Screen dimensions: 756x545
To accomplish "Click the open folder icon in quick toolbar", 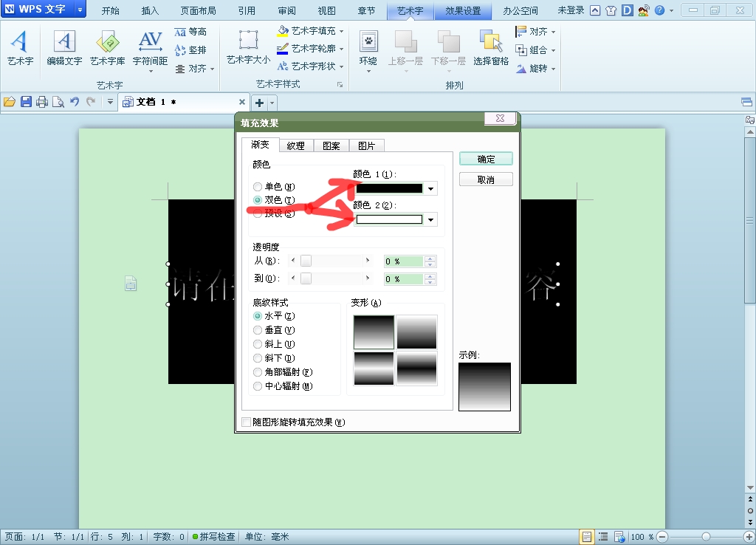I will point(10,102).
